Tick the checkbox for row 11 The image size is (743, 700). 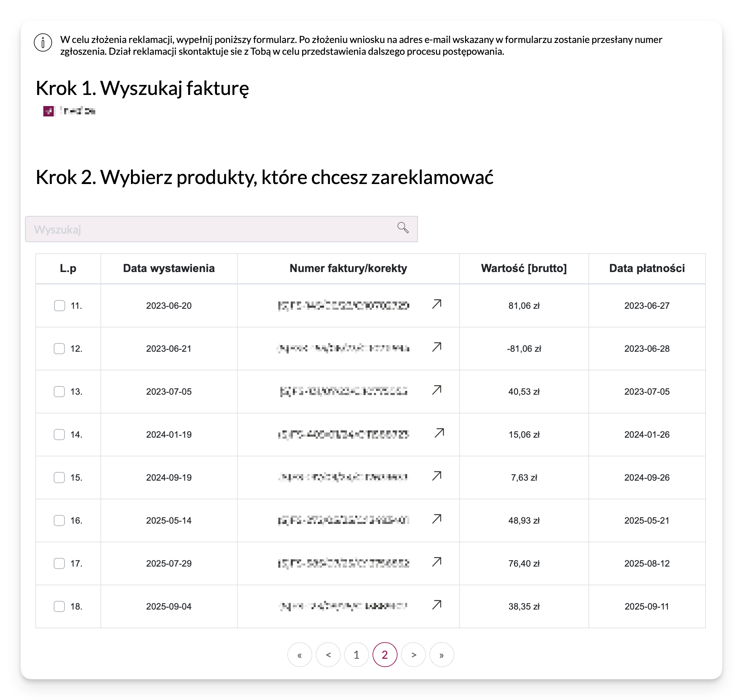(x=59, y=306)
